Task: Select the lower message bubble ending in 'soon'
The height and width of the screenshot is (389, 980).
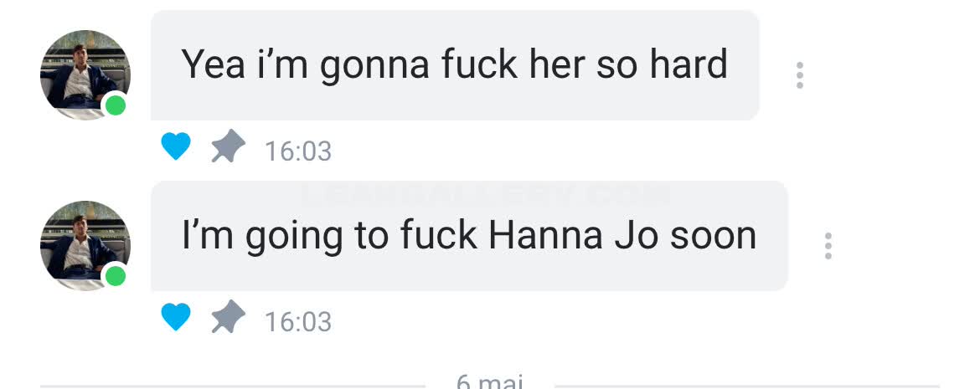Action: coord(469,236)
